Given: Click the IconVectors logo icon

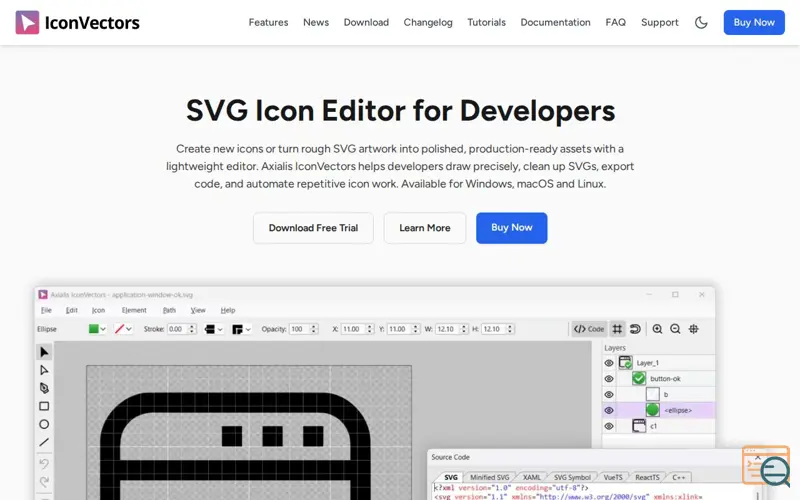Looking at the screenshot, I should coord(27,22).
